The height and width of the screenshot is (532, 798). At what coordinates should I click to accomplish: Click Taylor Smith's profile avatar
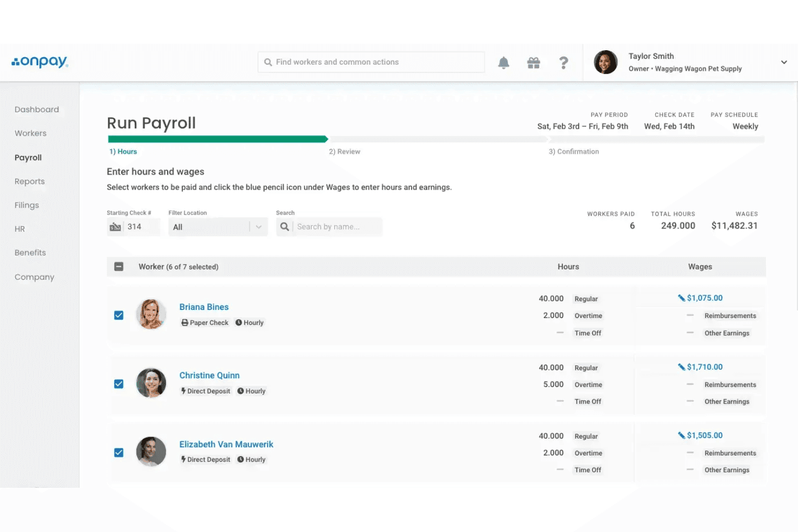coord(606,62)
